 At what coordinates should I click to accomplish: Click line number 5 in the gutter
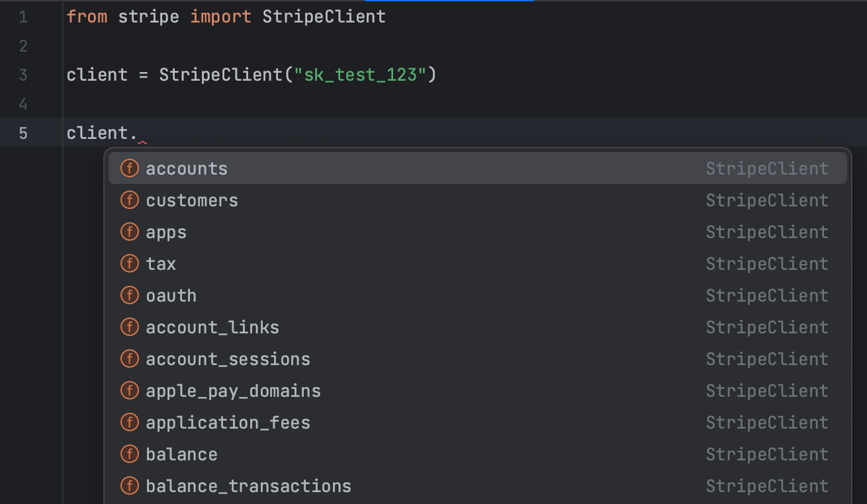point(23,132)
